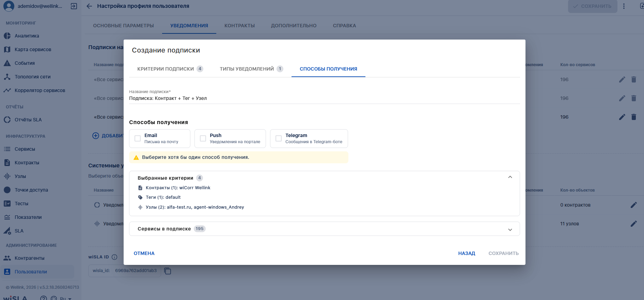644x300 pixels.
Task: Click Сохранить in the page header
Action: (593, 6)
